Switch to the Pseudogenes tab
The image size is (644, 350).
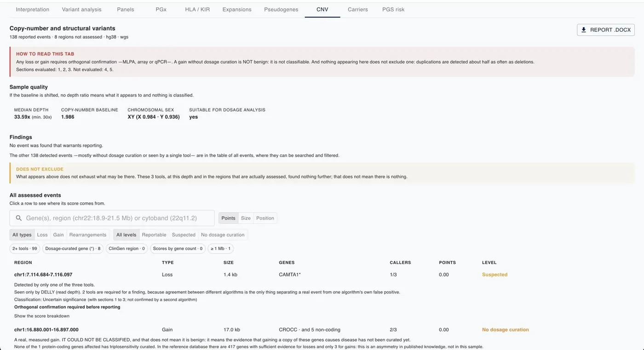coord(281,9)
